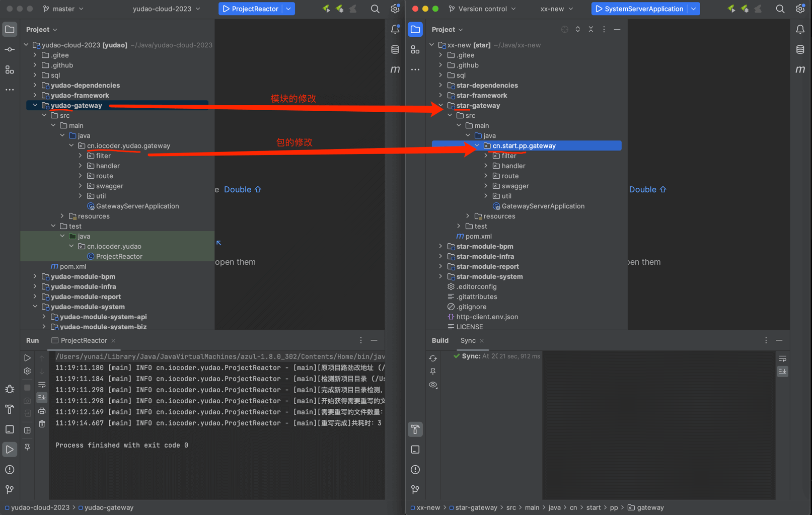Viewport: 812px width, 515px height.
Task: Toggle scroll to end in Run console
Action: pos(42,398)
